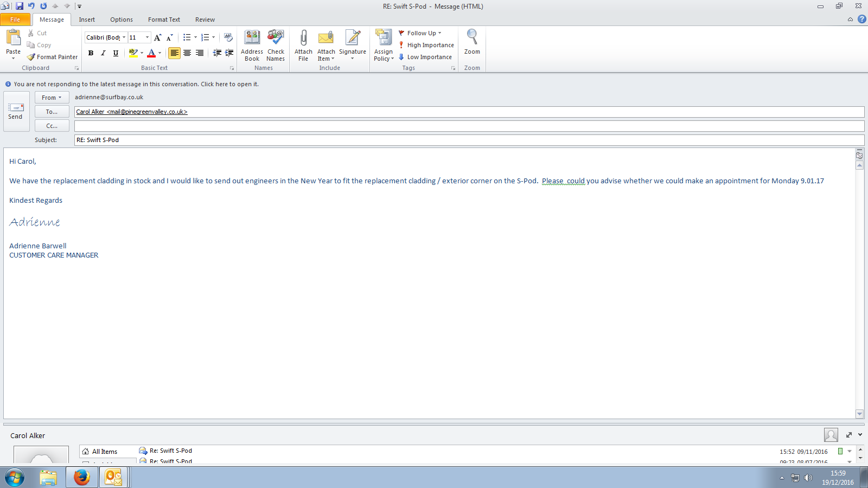This screenshot has height=488, width=868.
Task: Click the red font color swatch
Action: (x=151, y=53)
